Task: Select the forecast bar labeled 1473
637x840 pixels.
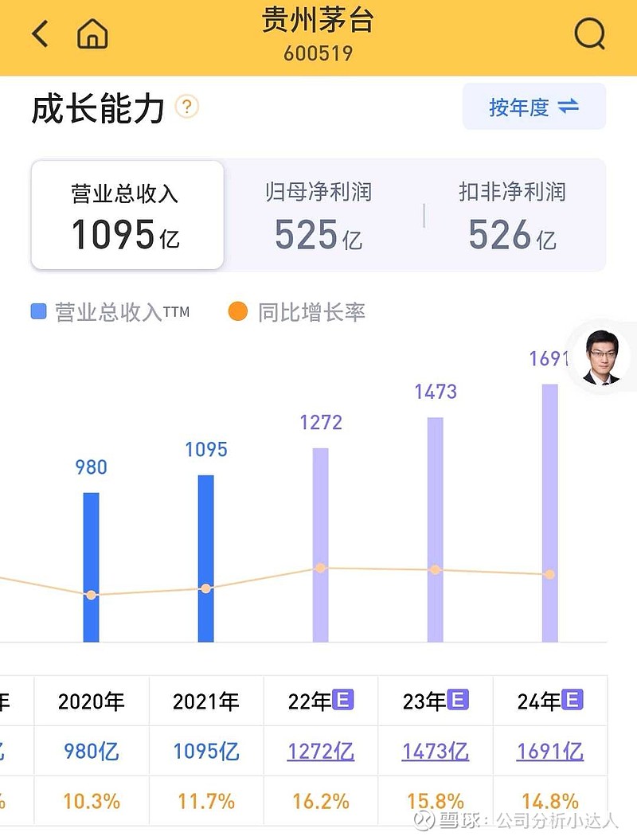Action: pyautogui.click(x=435, y=529)
